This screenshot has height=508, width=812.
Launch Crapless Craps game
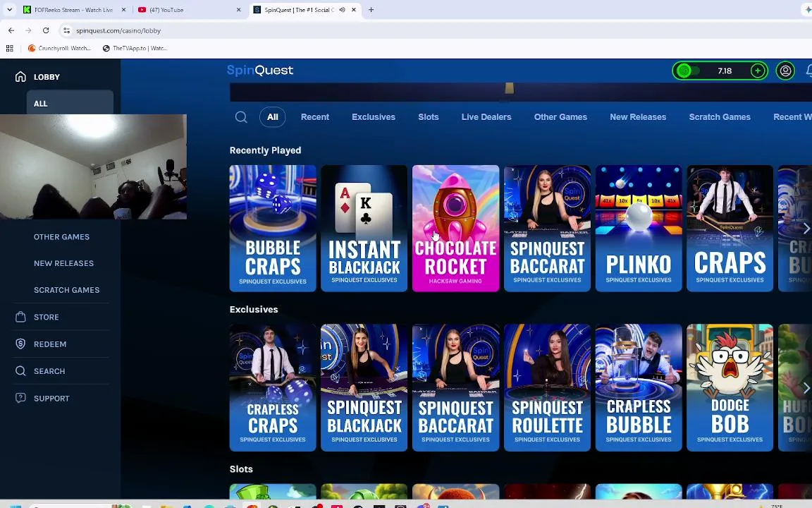(272, 387)
